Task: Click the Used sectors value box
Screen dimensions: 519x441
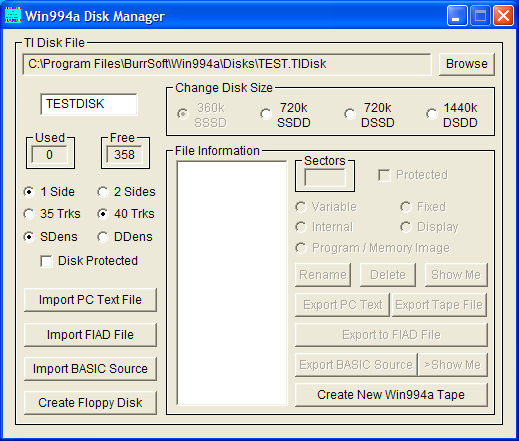Action: pyautogui.click(x=50, y=155)
